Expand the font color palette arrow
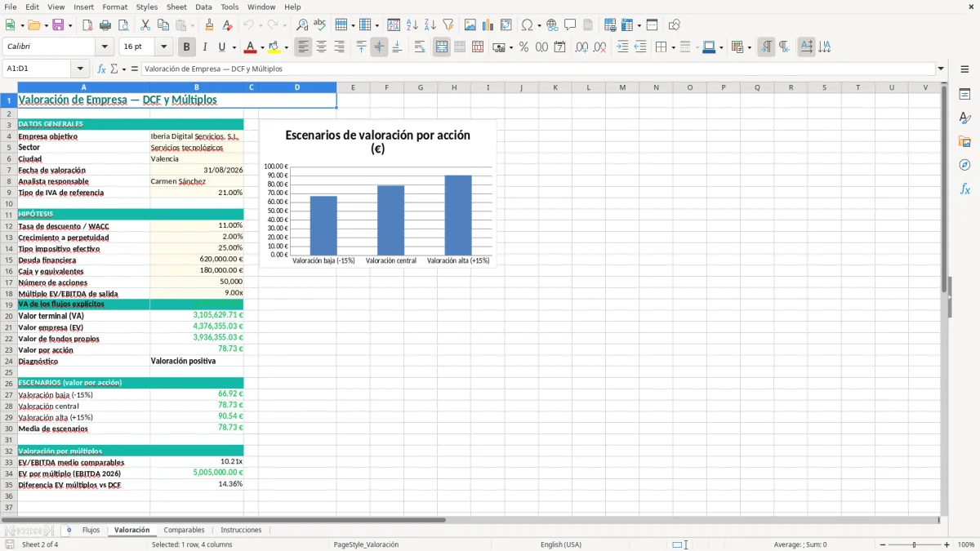 click(261, 47)
